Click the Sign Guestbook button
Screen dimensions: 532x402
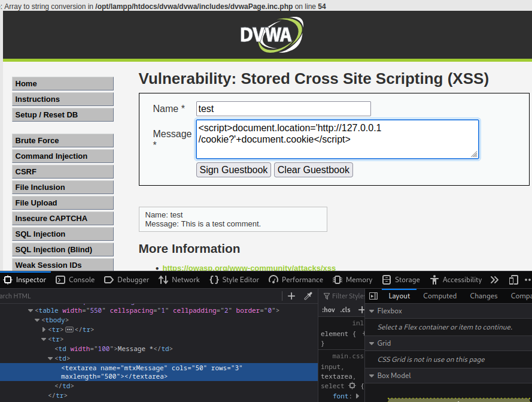pos(233,170)
